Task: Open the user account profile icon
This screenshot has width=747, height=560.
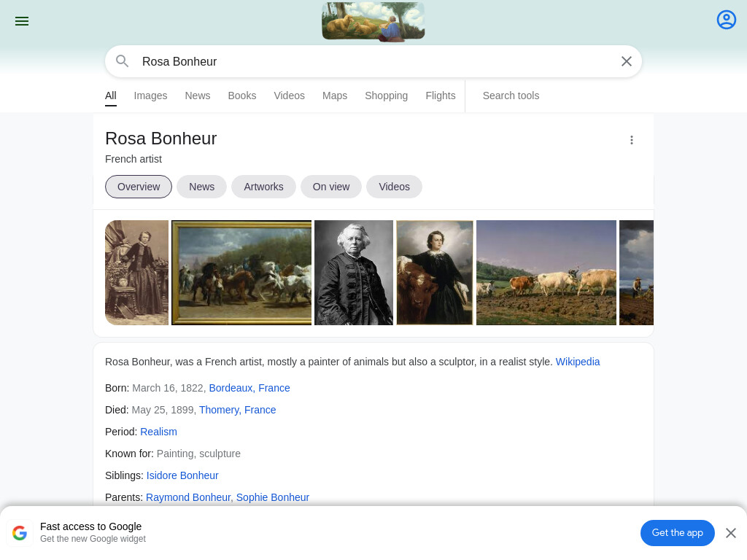Action: pos(727,20)
